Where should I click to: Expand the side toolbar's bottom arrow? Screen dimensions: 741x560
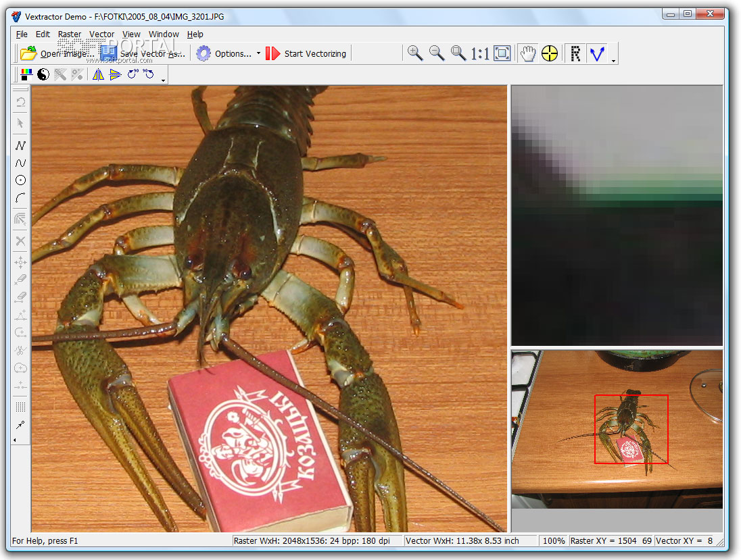coord(15,440)
